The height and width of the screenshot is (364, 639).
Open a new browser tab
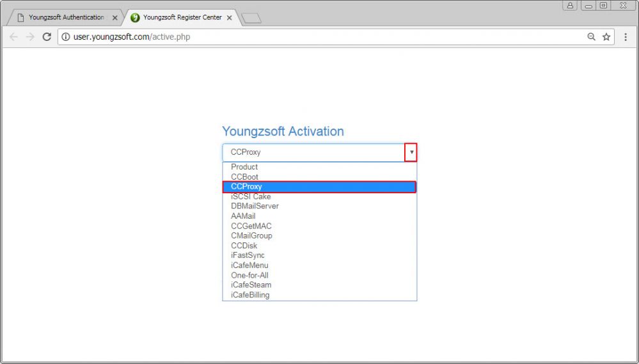coord(251,18)
